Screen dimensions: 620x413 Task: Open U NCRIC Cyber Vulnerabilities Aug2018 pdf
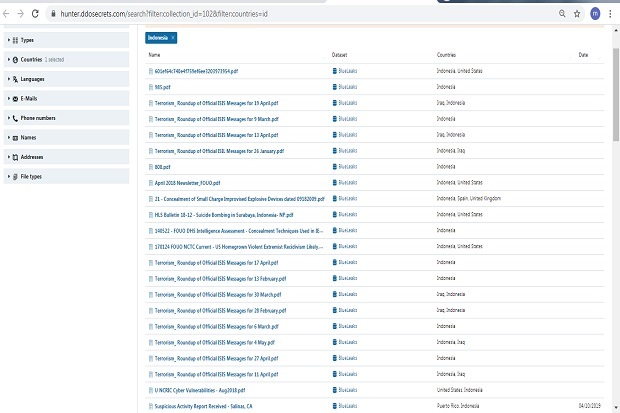click(200, 390)
